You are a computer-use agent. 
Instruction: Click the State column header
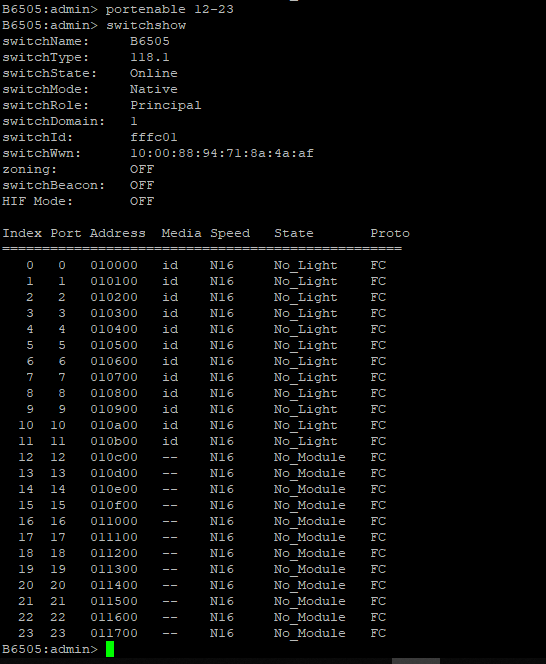pos(294,233)
